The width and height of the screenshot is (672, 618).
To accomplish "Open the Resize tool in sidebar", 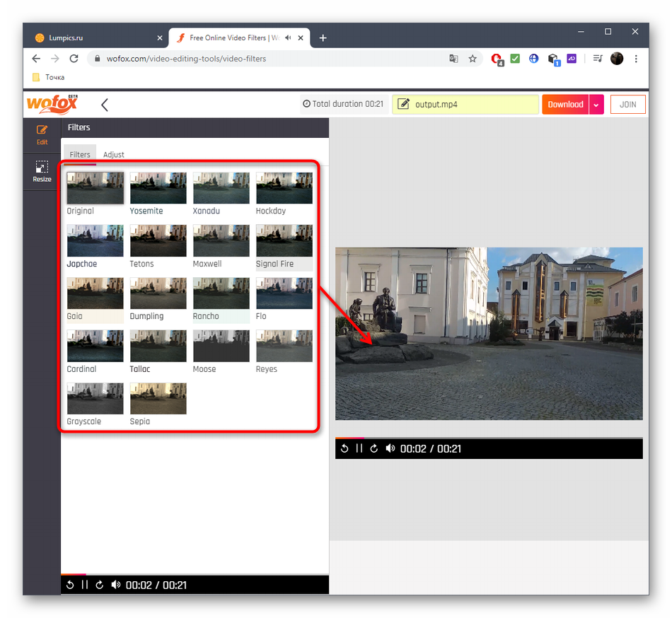I will [42, 172].
